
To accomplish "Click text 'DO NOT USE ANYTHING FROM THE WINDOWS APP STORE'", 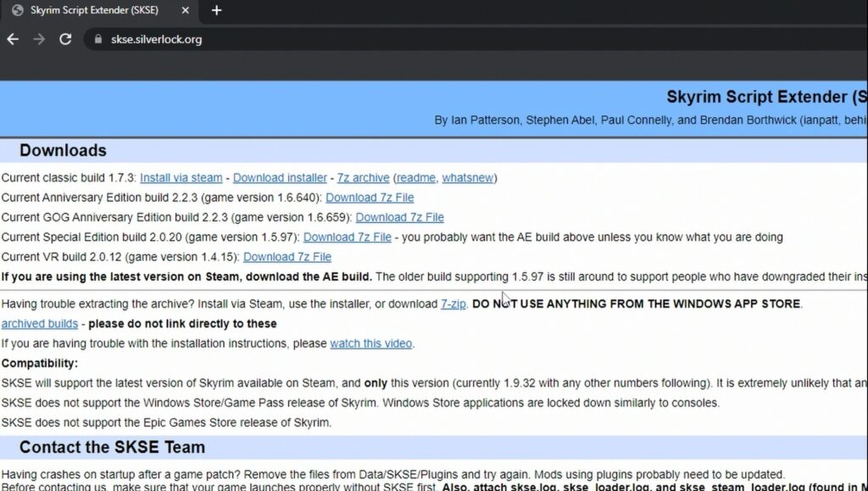I will 636,304.
